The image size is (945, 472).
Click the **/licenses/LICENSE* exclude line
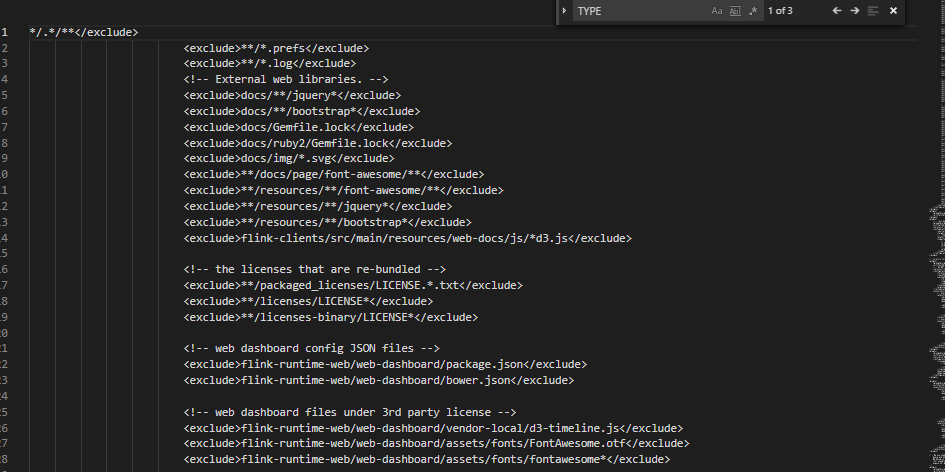coord(308,301)
